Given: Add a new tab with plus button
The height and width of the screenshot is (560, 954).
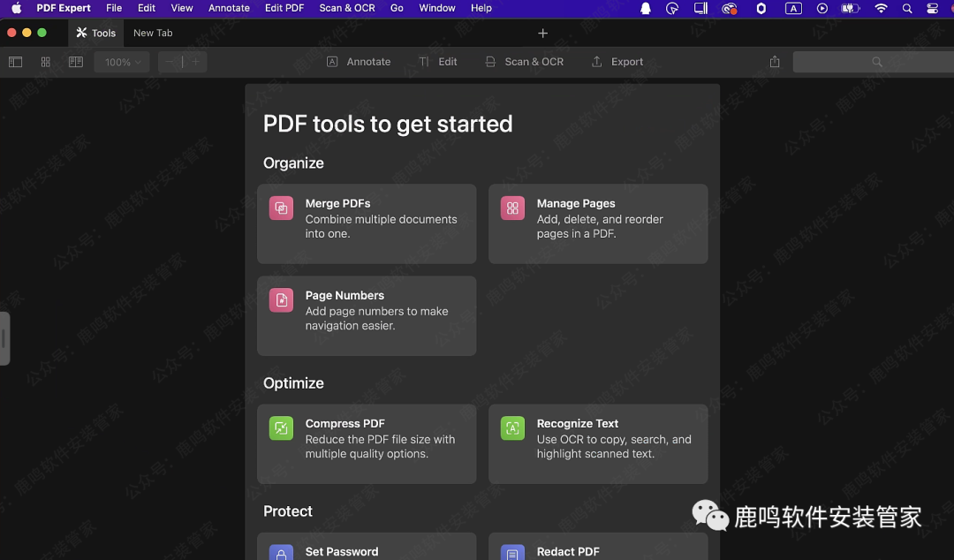Looking at the screenshot, I should [543, 33].
